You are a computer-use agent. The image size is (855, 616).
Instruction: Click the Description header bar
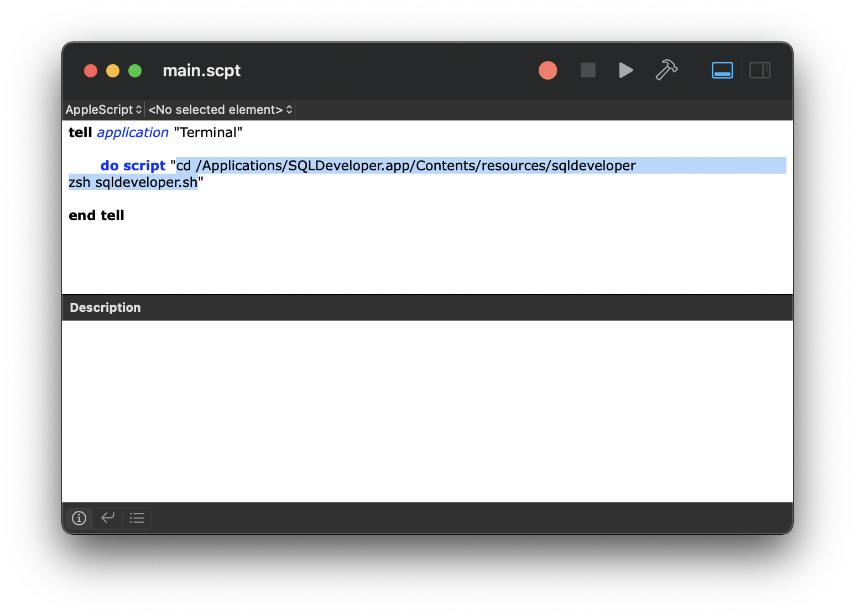click(428, 307)
